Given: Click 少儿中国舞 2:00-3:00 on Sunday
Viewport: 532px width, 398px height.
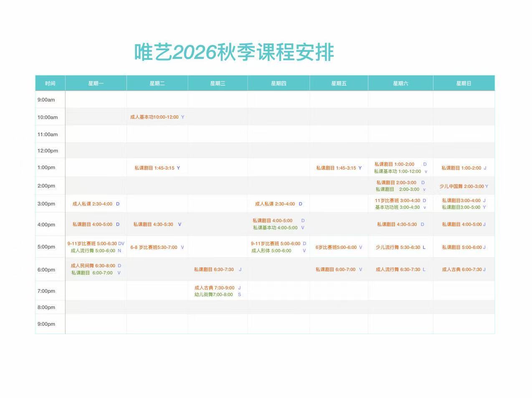Looking at the screenshot, I should [x=461, y=187].
